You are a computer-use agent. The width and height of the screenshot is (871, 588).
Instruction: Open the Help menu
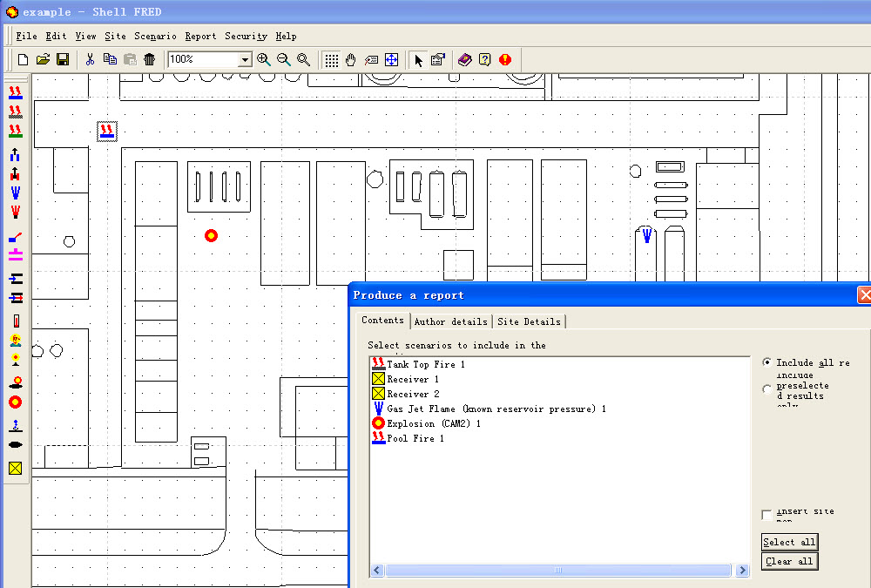(x=286, y=36)
